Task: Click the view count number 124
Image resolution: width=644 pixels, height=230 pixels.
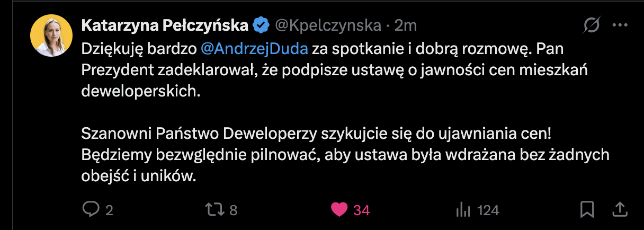Action: [488, 210]
